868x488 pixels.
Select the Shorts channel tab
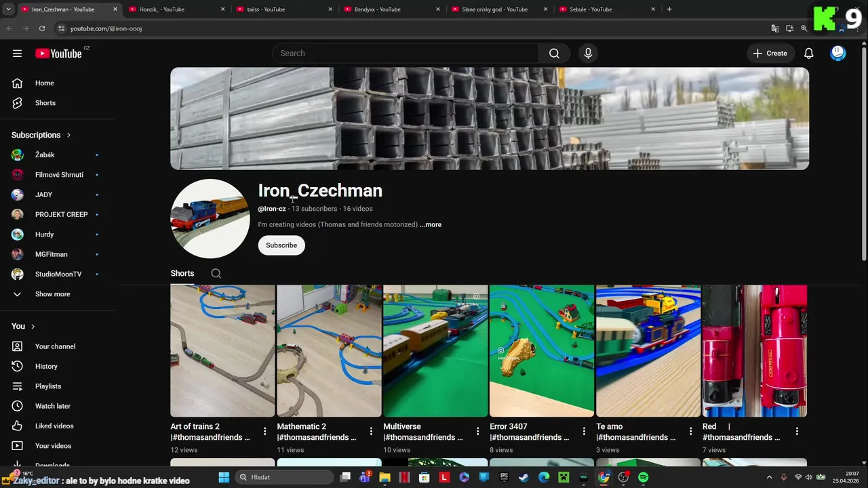click(x=182, y=273)
